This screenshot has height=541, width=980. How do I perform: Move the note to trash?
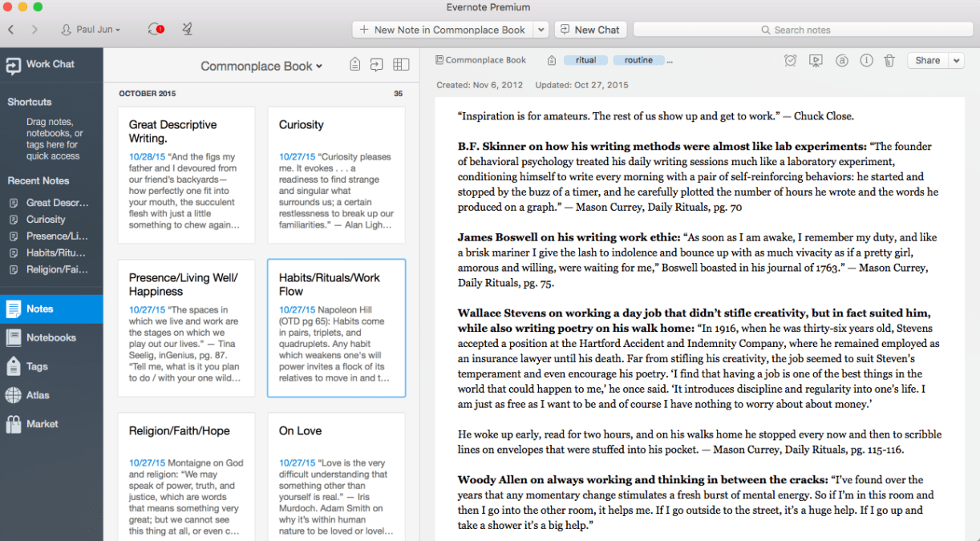tap(889, 60)
